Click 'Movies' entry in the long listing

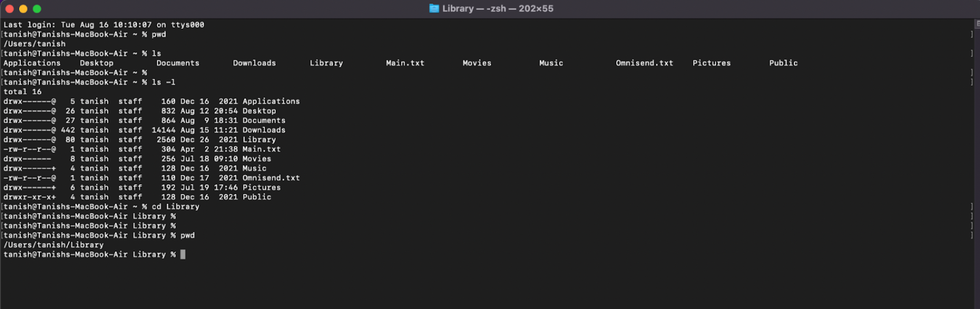click(x=257, y=159)
